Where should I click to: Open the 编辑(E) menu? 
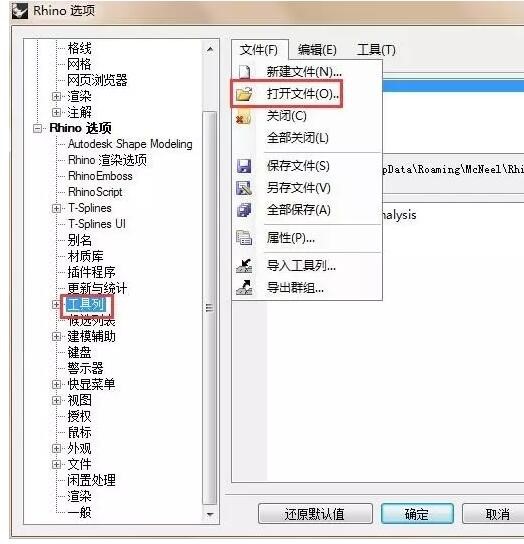[x=317, y=50]
